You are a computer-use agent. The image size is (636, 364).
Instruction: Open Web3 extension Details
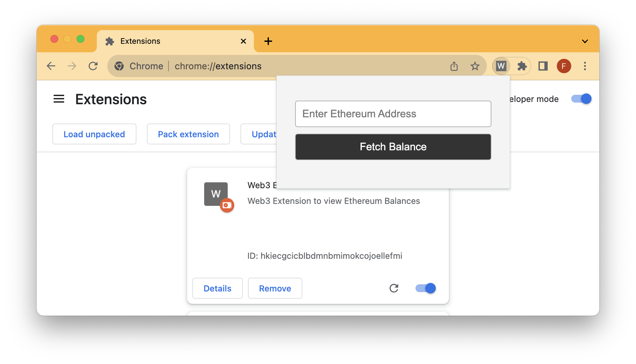pyautogui.click(x=218, y=288)
